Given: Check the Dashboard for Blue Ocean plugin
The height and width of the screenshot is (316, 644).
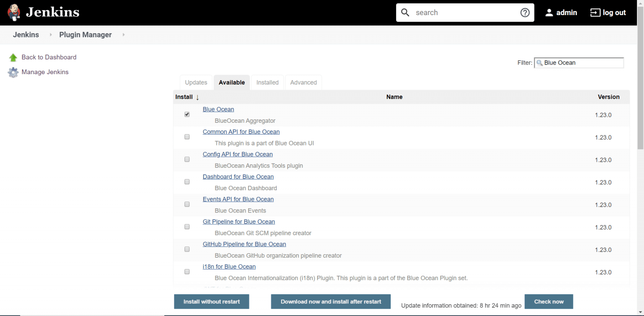Looking at the screenshot, I should 187,181.
